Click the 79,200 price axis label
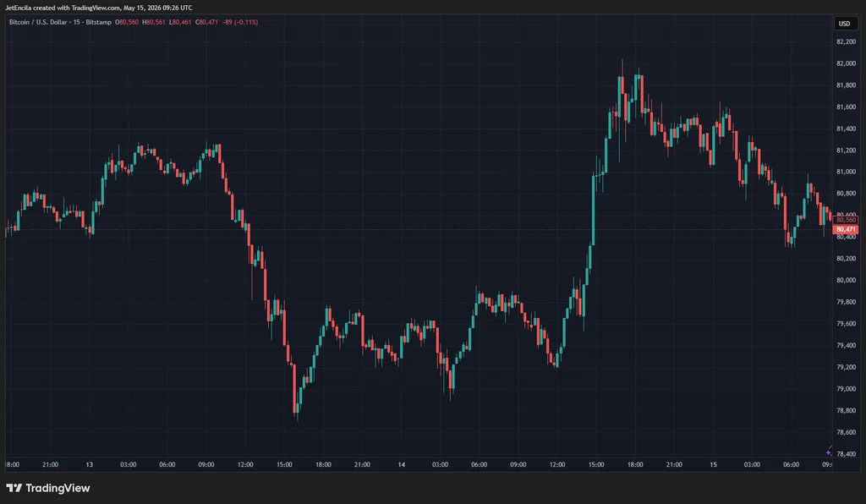Screen dimensions: 866x504 pyautogui.click(x=846, y=367)
